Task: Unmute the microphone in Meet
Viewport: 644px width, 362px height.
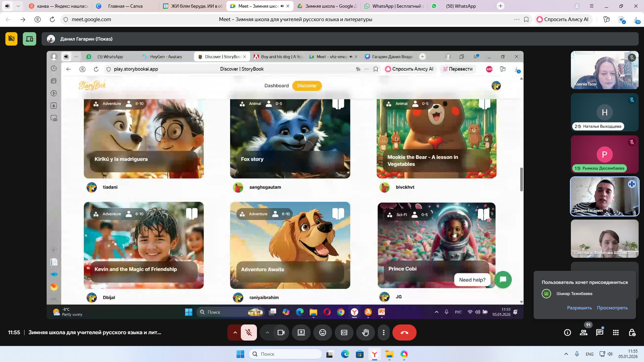Action: click(x=249, y=333)
